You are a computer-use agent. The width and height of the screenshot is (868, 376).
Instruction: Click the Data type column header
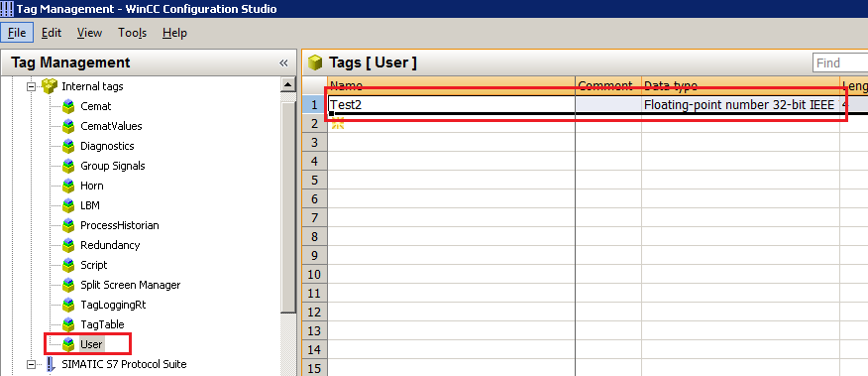[x=741, y=85]
